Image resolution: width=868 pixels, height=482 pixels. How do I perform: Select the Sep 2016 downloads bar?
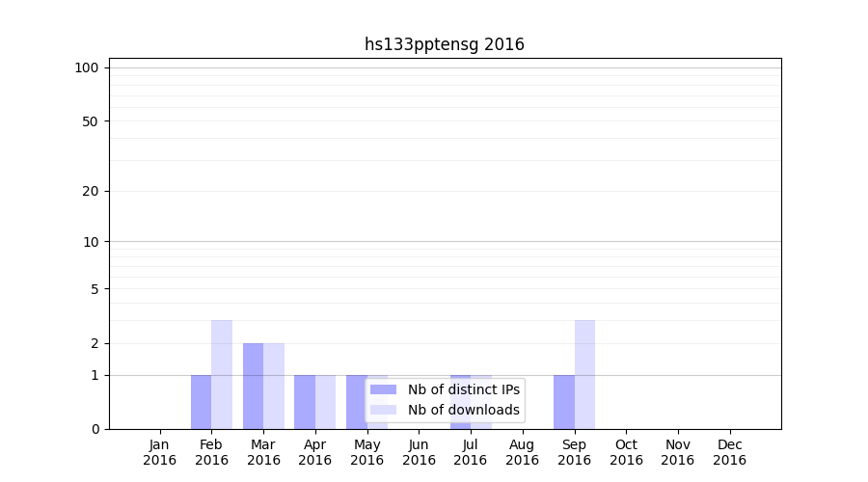tap(584, 374)
